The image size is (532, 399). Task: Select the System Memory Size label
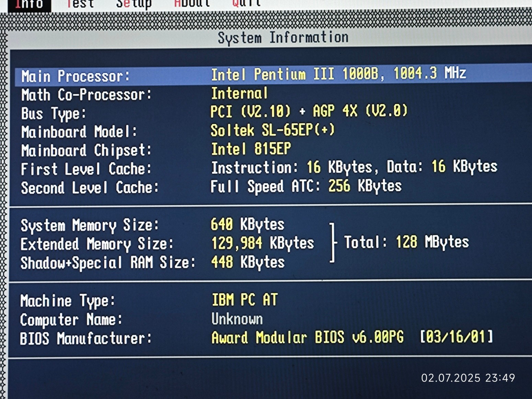click(x=90, y=226)
